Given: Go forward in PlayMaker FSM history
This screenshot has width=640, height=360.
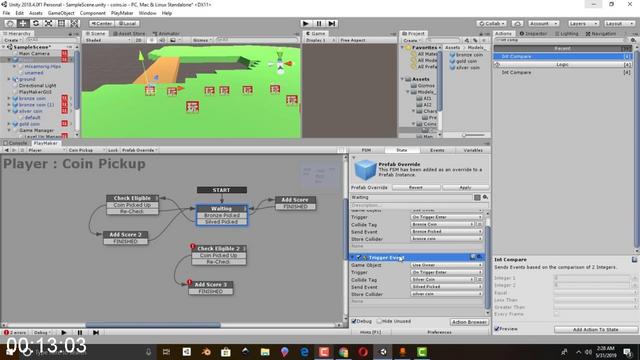Looking at the screenshot, I should [14, 150].
